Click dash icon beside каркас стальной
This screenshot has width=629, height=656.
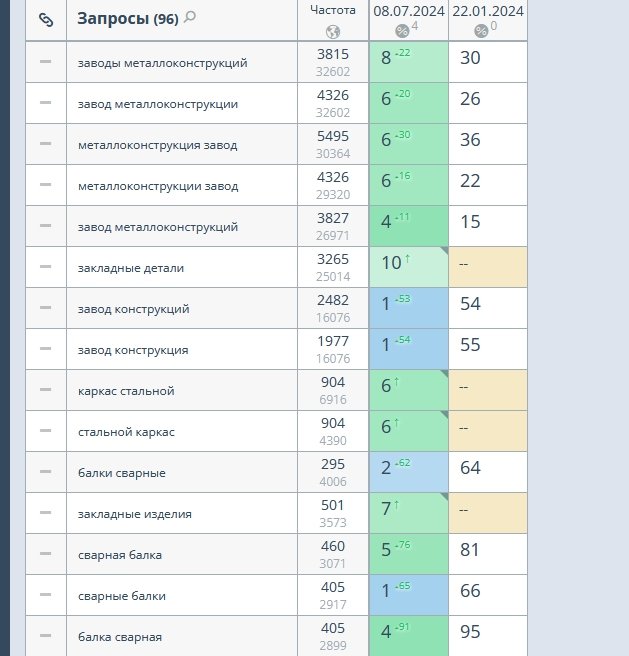pos(45,390)
